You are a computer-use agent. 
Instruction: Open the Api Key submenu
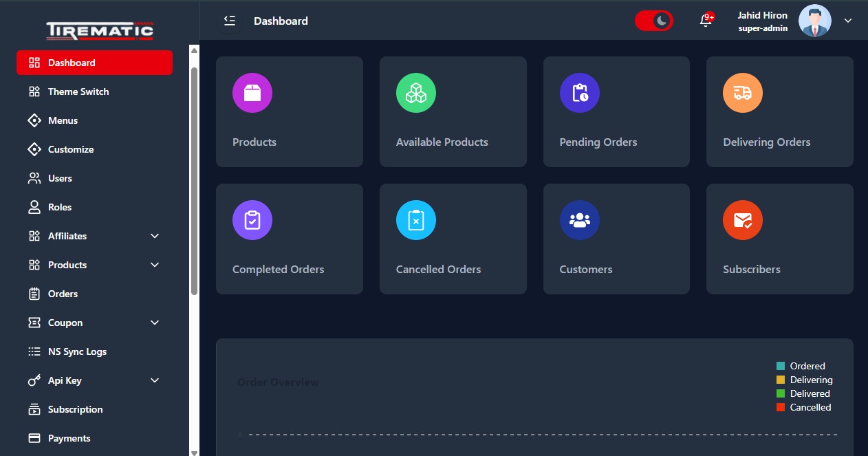154,380
